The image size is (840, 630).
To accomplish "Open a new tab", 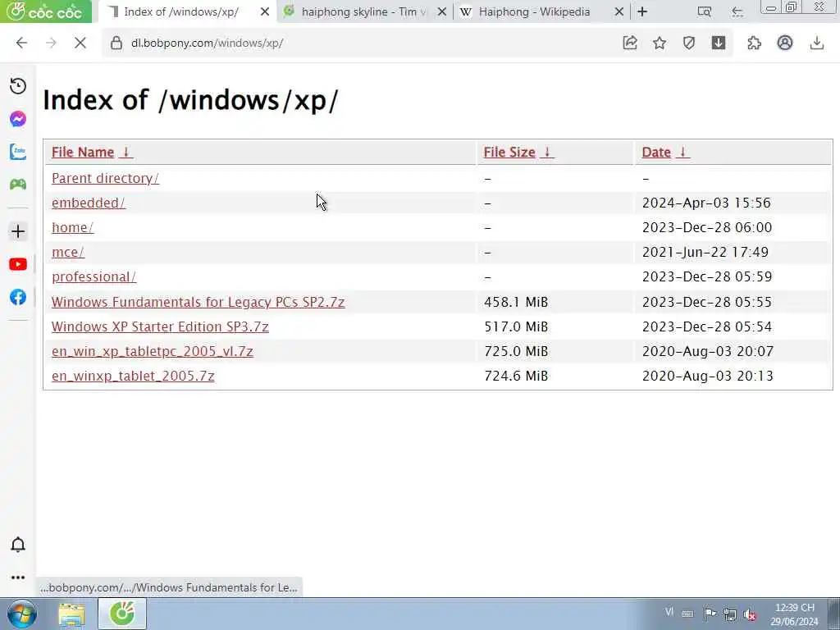I will [x=642, y=11].
